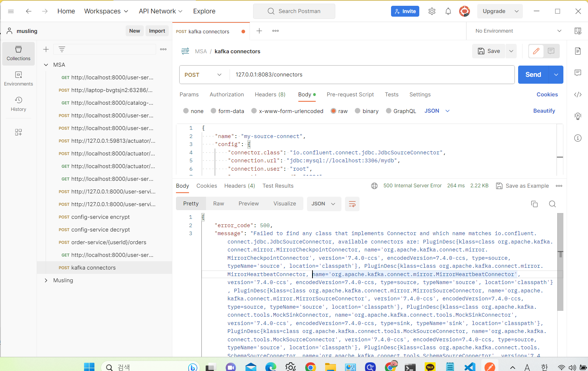Open the API Network dropdown

click(160, 11)
